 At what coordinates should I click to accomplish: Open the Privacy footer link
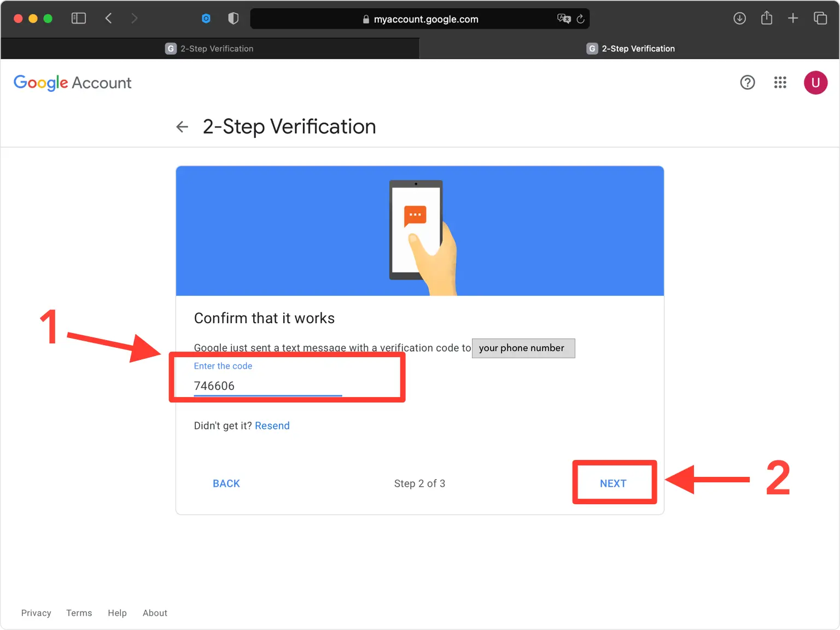(36, 613)
